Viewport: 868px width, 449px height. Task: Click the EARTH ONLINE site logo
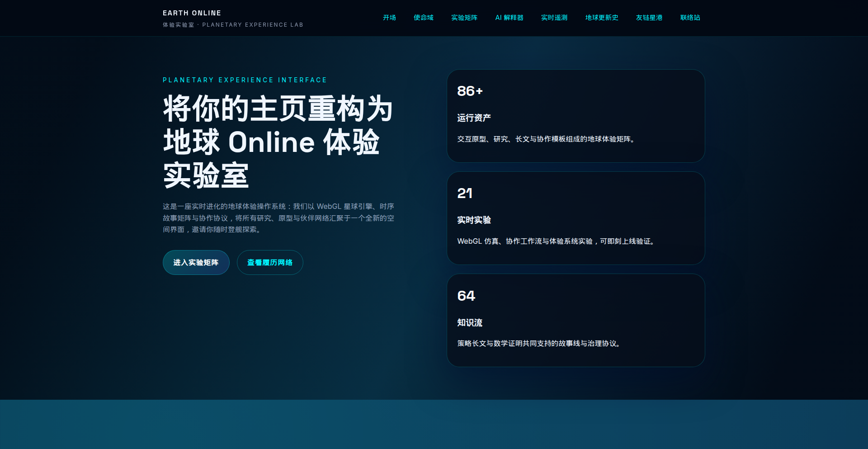point(192,13)
